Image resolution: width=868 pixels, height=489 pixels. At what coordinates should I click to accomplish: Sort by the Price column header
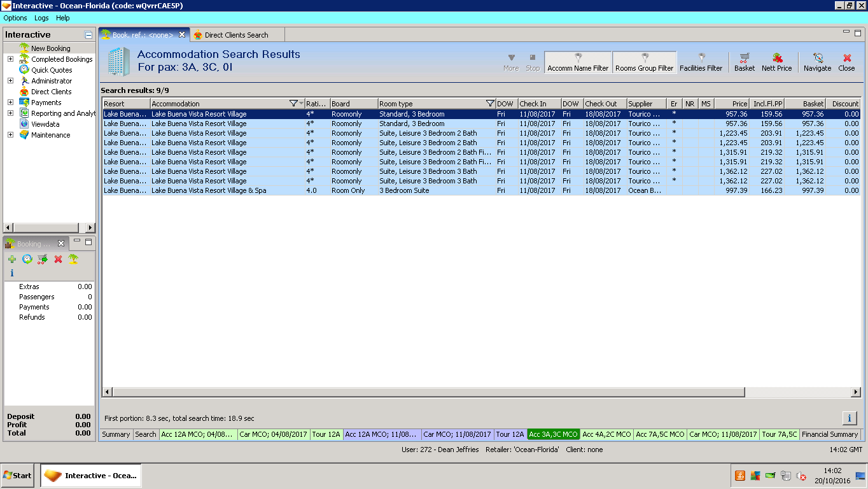point(732,104)
